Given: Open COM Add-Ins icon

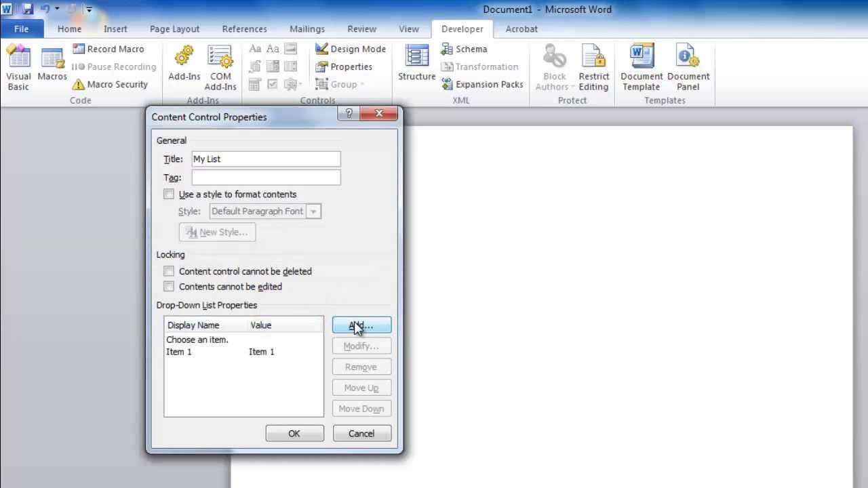Looking at the screenshot, I should tap(220, 56).
